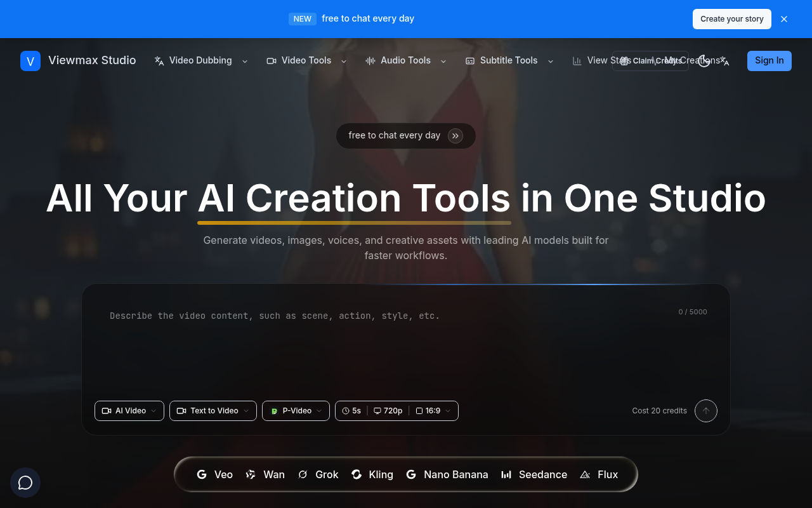The image size is (812, 508).
Task: Toggle dark mode with the moon icon
Action: point(704,61)
